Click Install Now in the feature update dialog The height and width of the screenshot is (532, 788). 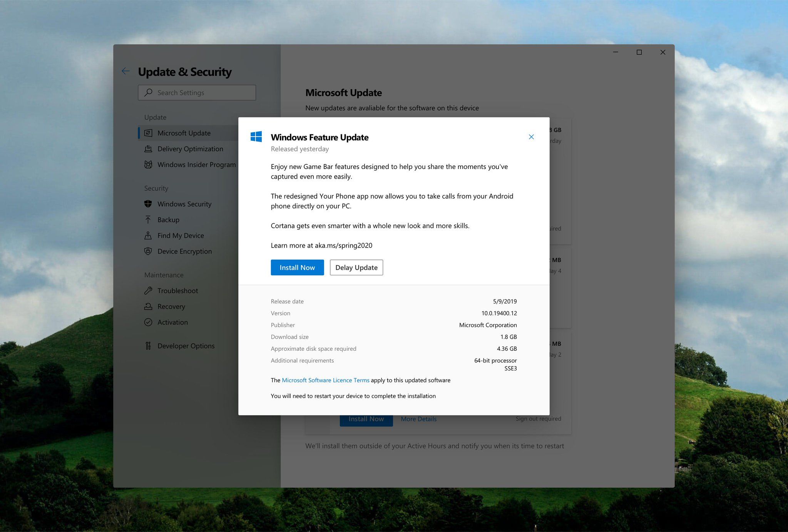pyautogui.click(x=297, y=267)
